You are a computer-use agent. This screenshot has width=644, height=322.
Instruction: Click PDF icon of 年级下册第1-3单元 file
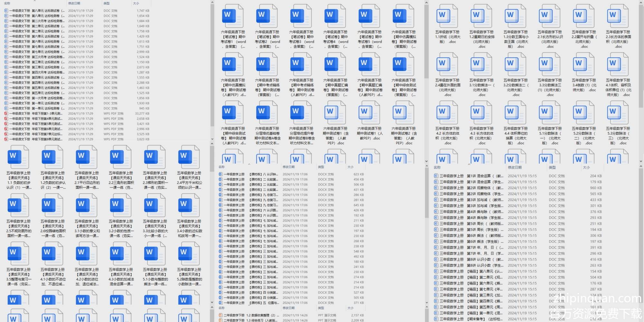6,114
